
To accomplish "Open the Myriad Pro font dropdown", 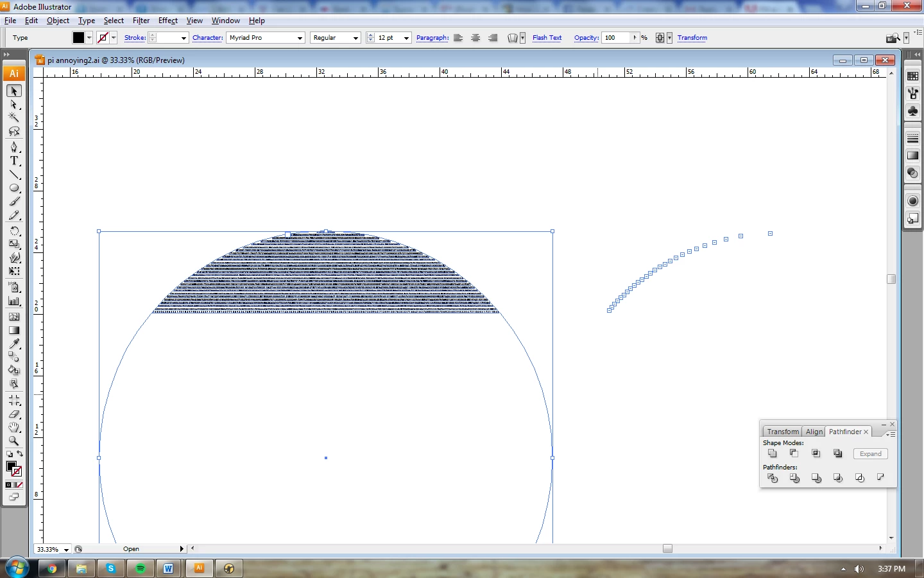I will coord(300,38).
